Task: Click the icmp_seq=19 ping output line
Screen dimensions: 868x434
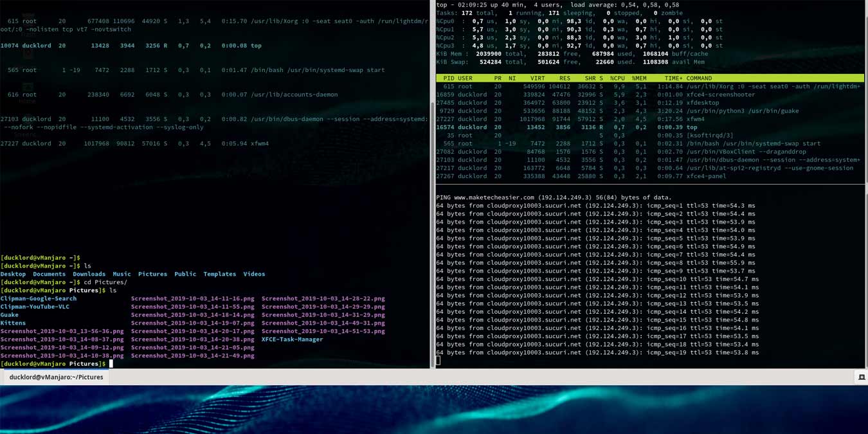Action: click(597, 352)
